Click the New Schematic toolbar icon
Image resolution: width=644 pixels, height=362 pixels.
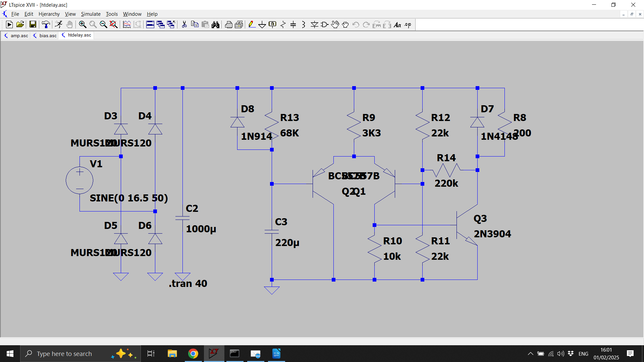[9, 24]
